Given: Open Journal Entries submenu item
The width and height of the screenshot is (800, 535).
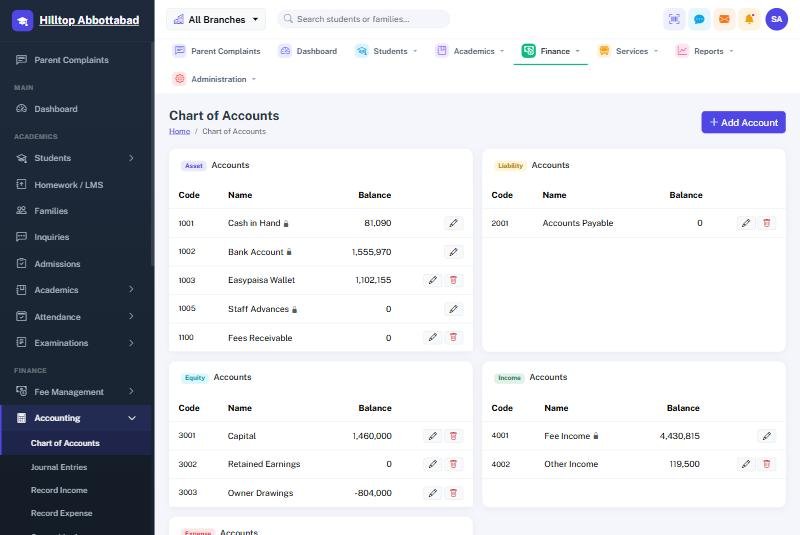Looking at the screenshot, I should [x=59, y=467].
